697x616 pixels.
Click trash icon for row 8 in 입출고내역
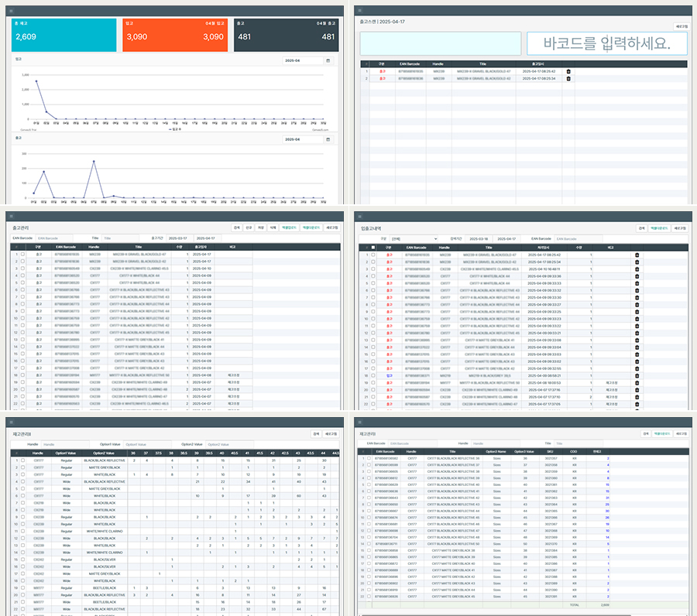click(x=637, y=305)
